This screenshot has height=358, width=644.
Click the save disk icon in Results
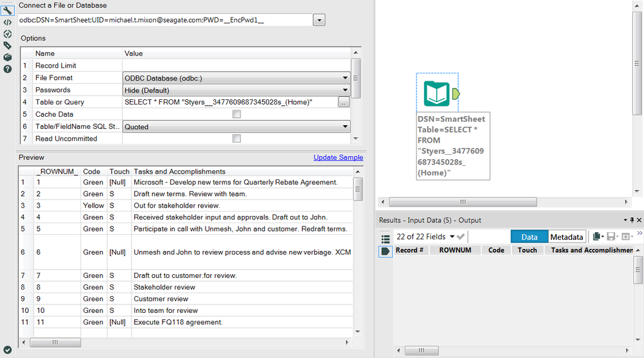click(611, 236)
